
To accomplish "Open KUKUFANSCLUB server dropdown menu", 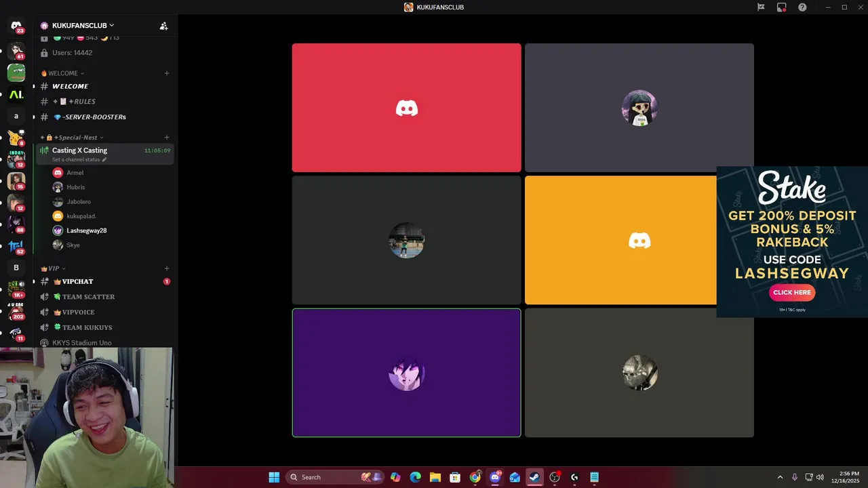I will (83, 26).
